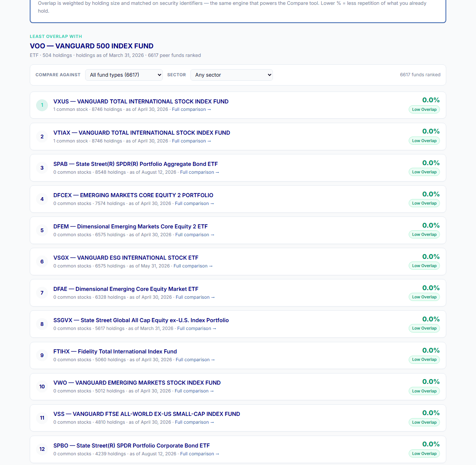Open DFEM Dimensional Emerging Markets ETF
476x465 pixels.
coord(131,227)
